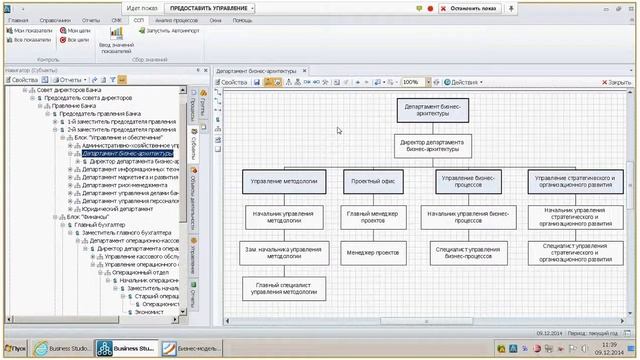Open the Справочники ribbon tab
This screenshot has width=640, height=360.
55,20
